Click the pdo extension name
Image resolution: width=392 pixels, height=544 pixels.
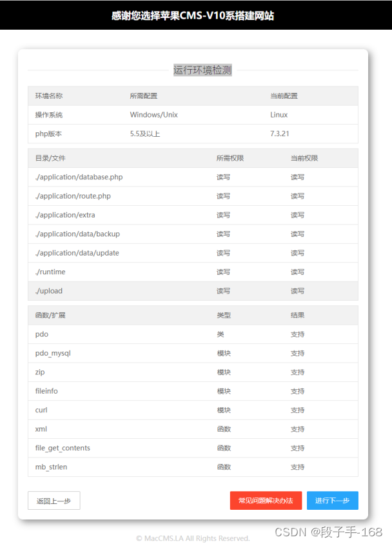point(42,334)
